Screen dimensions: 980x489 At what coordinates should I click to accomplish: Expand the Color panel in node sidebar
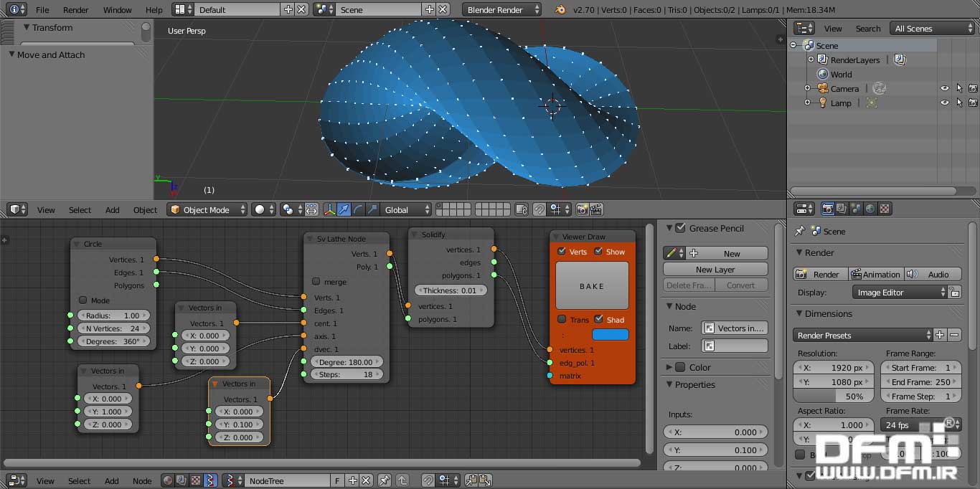pyautogui.click(x=669, y=367)
